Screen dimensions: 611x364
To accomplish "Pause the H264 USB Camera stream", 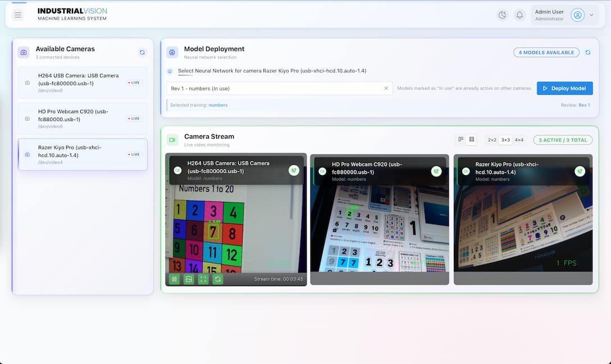I will click(x=174, y=279).
